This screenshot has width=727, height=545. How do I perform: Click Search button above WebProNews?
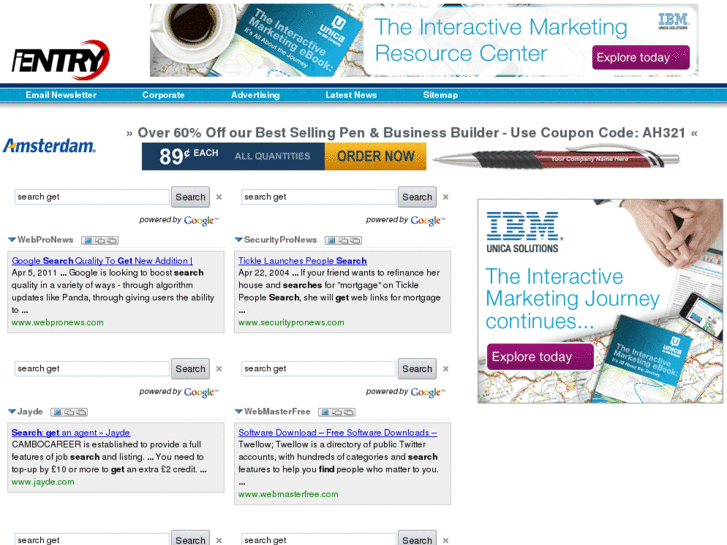pos(191,197)
